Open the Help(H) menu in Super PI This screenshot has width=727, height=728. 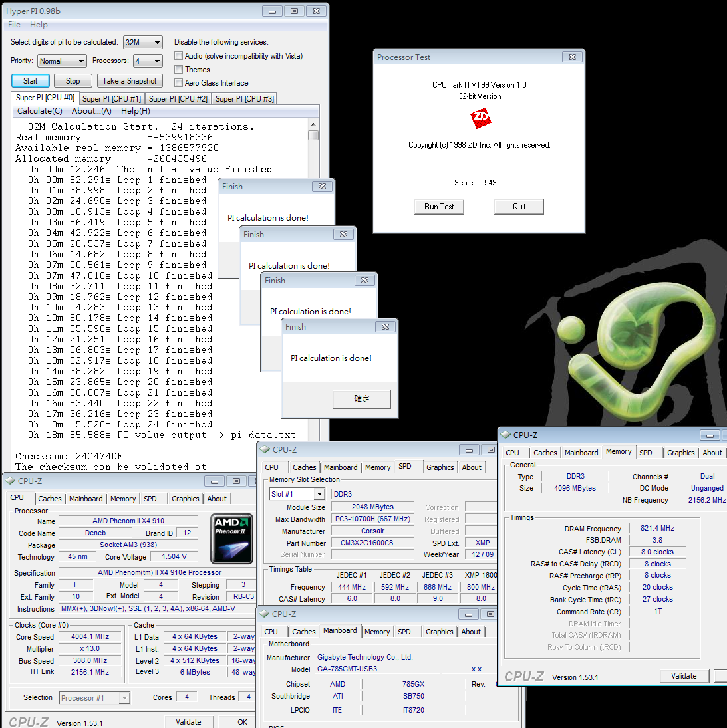[135, 111]
